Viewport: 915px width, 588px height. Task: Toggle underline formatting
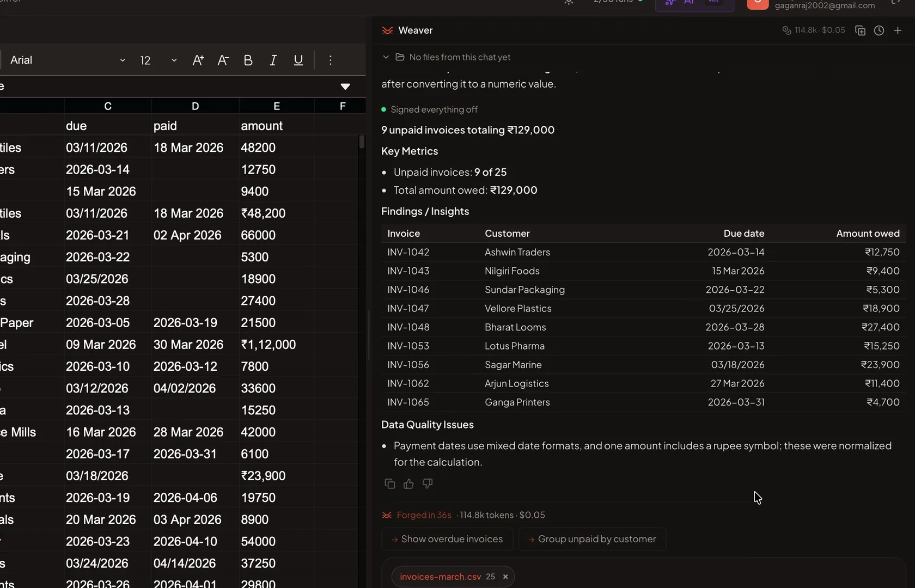point(298,60)
